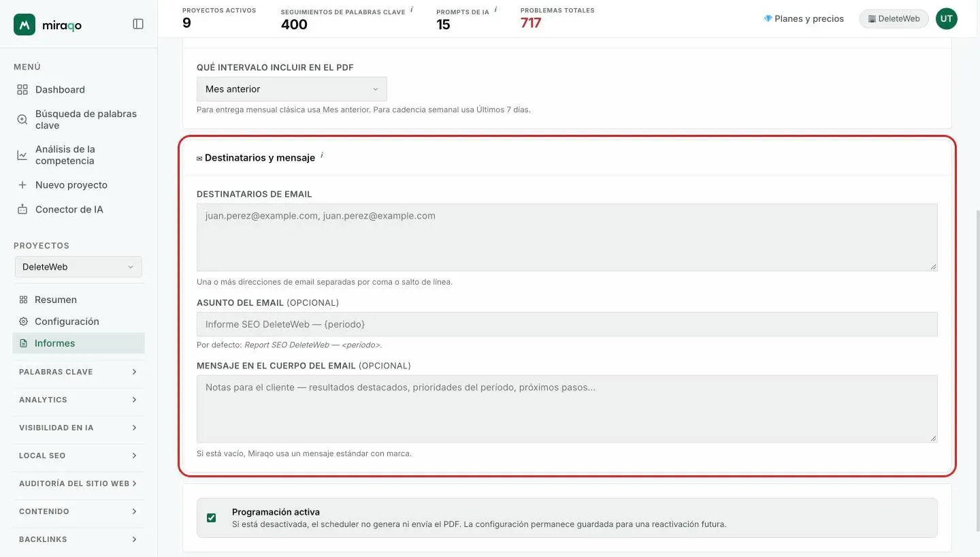Click the info icon beside Seguimientos de palabras clave

[412, 10]
